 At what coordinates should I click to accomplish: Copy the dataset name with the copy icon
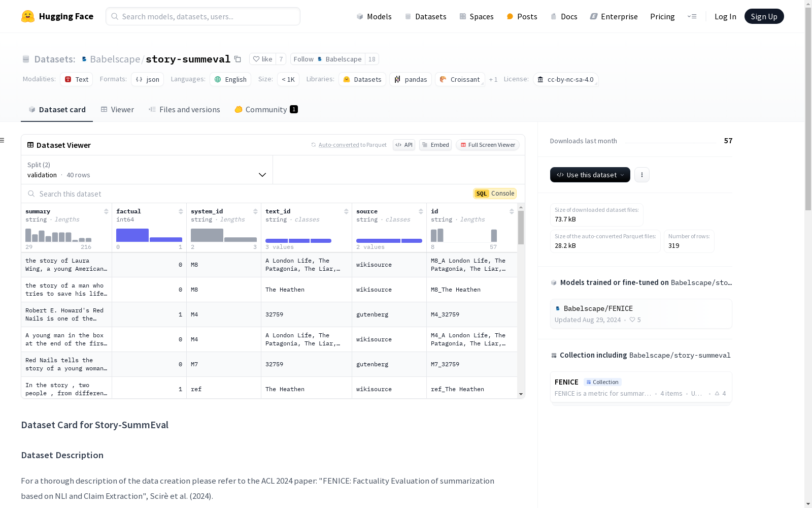[238, 59]
